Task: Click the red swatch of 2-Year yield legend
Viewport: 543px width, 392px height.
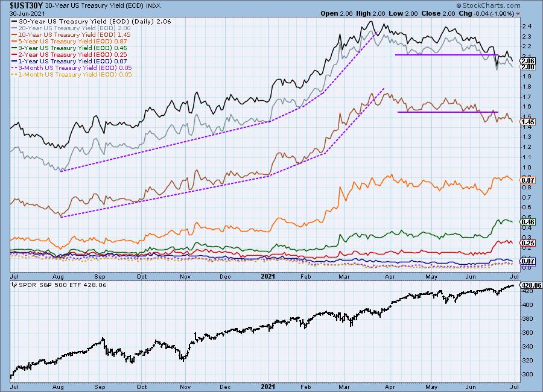Action: [x=14, y=54]
